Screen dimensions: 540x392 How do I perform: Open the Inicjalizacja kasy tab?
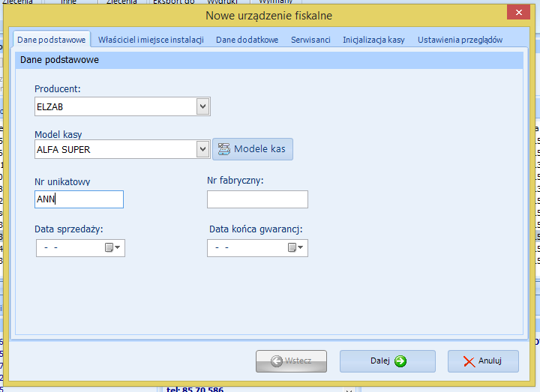pyautogui.click(x=373, y=40)
